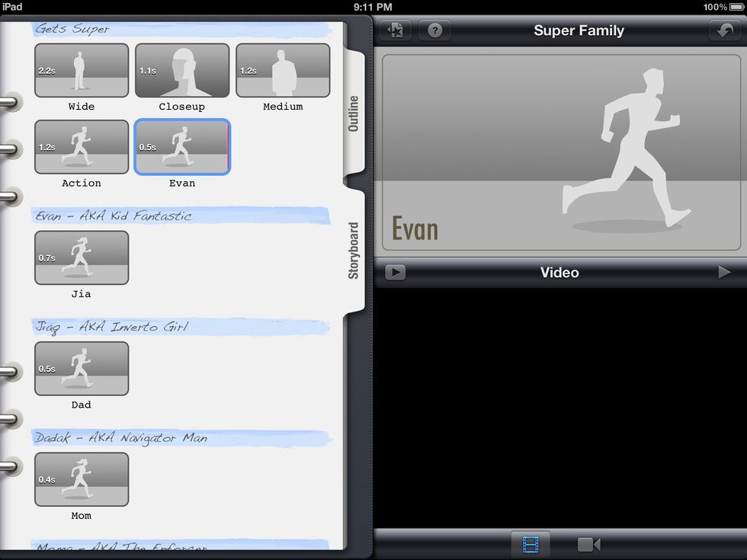Edit the "Evan - AKA Kid Fantastic" title text

[114, 216]
